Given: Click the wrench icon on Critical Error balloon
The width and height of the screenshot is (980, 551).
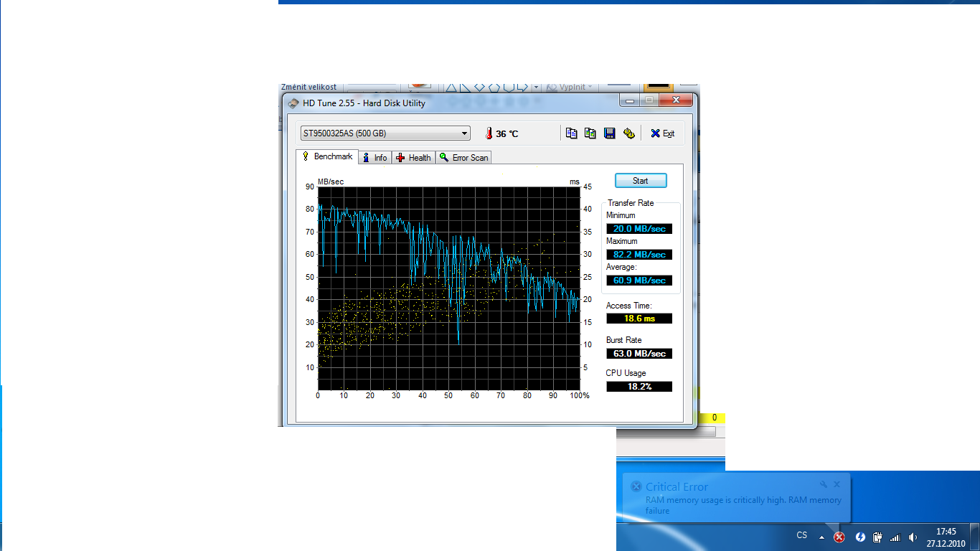Looking at the screenshot, I should click(x=824, y=485).
